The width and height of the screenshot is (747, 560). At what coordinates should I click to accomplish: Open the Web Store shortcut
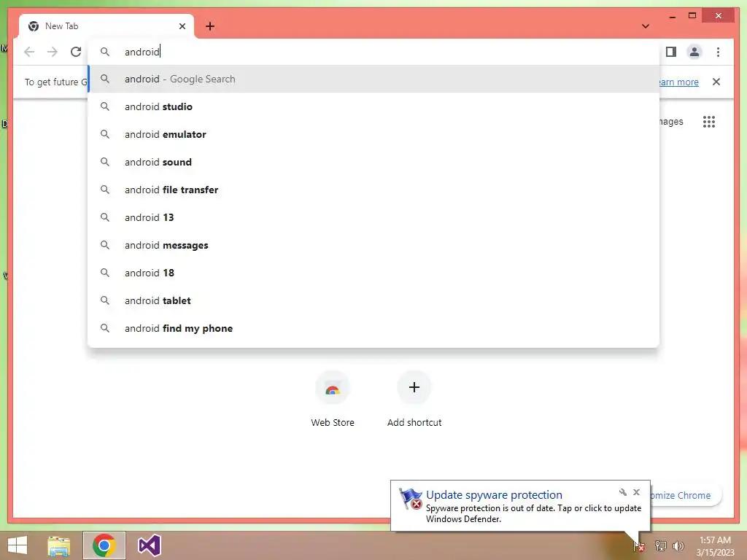coord(333,399)
